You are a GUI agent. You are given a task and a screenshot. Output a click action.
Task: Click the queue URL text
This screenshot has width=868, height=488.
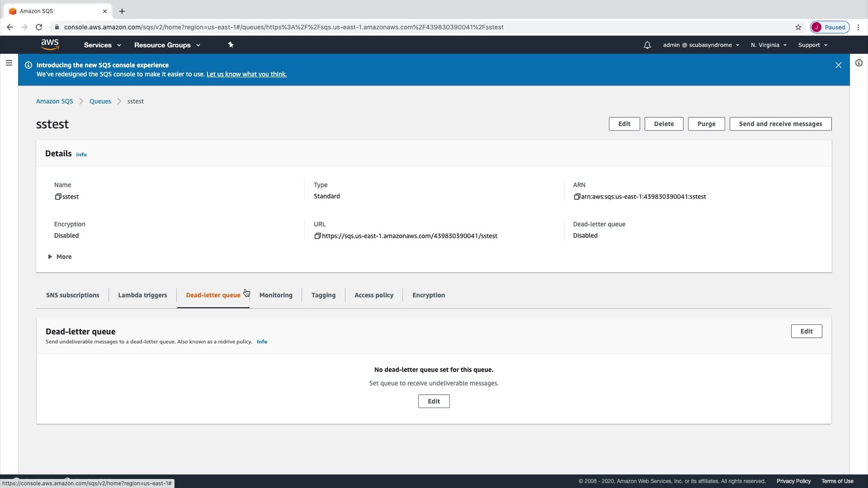[x=410, y=236]
